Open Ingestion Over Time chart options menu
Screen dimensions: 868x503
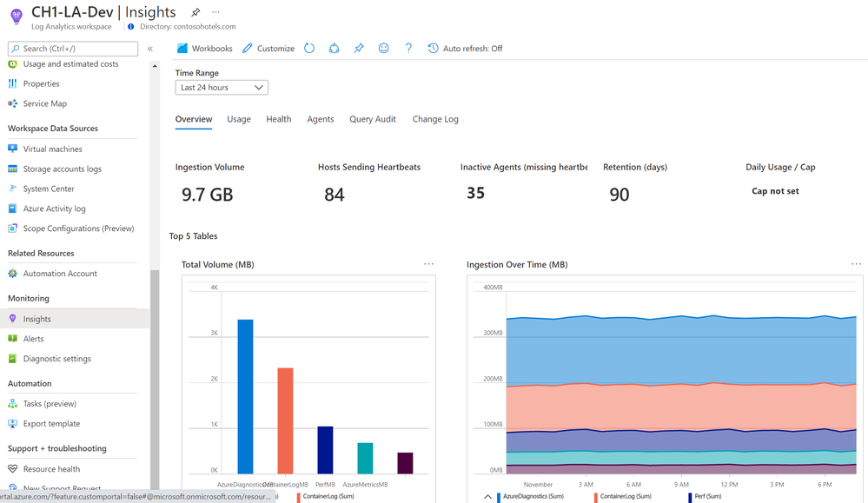(x=856, y=264)
